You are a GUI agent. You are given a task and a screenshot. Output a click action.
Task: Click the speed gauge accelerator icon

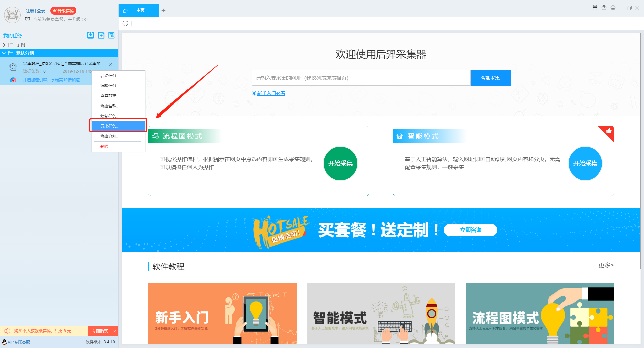click(x=13, y=80)
